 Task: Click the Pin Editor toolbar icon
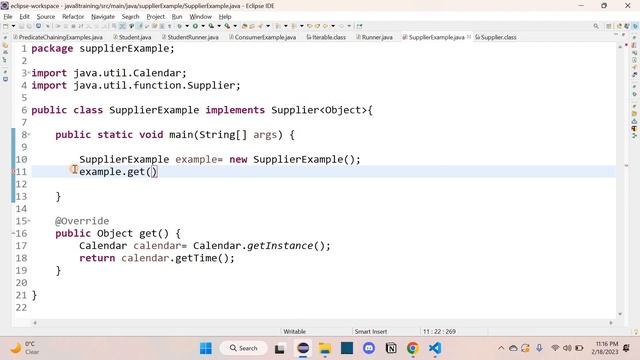click(x=359, y=26)
